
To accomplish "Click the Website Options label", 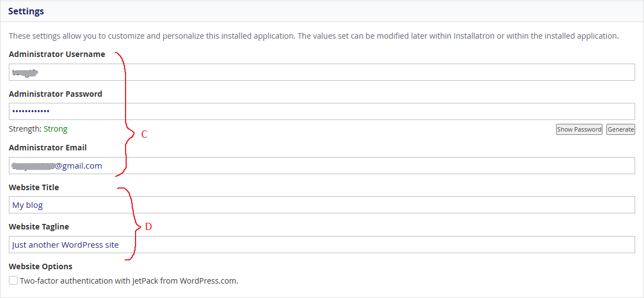I will [x=40, y=266].
